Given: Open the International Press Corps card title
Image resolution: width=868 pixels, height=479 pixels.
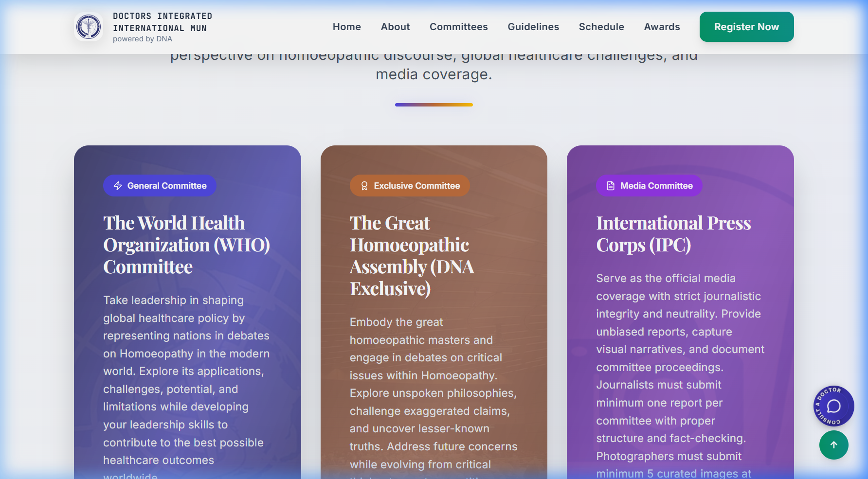Looking at the screenshot, I should (x=673, y=234).
